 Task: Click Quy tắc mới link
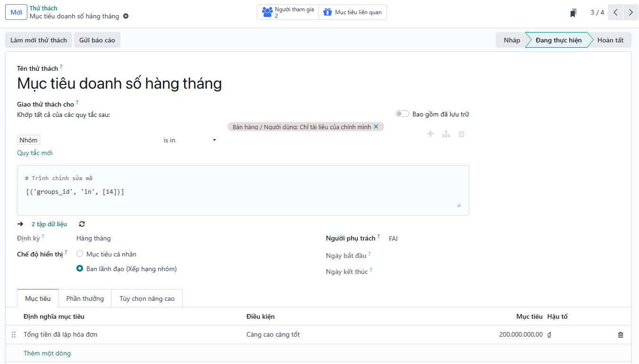[x=35, y=153]
